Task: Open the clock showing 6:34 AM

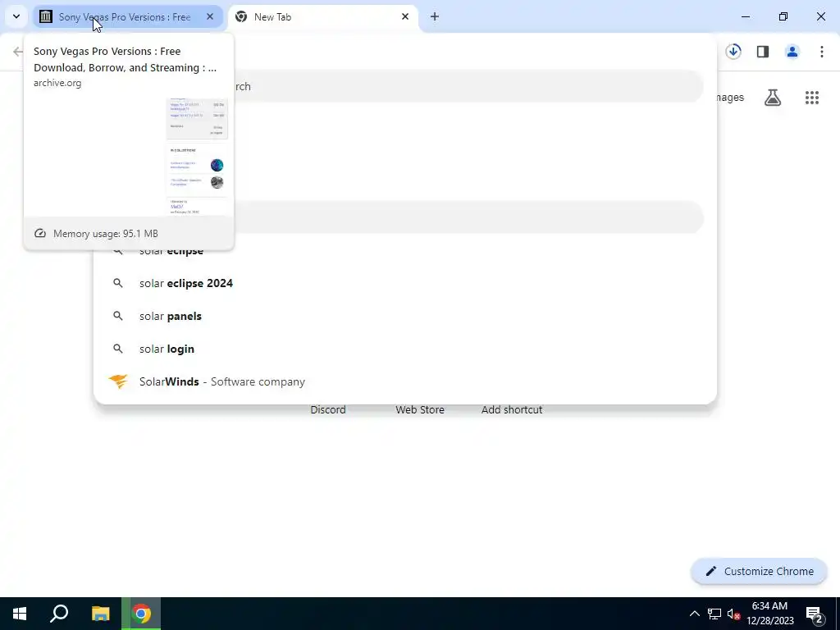Action: pyautogui.click(x=769, y=614)
